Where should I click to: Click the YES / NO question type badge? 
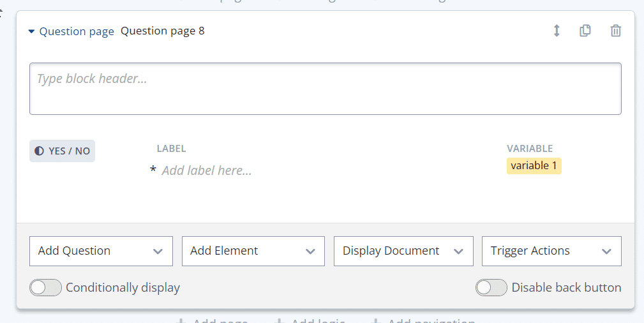tap(62, 151)
